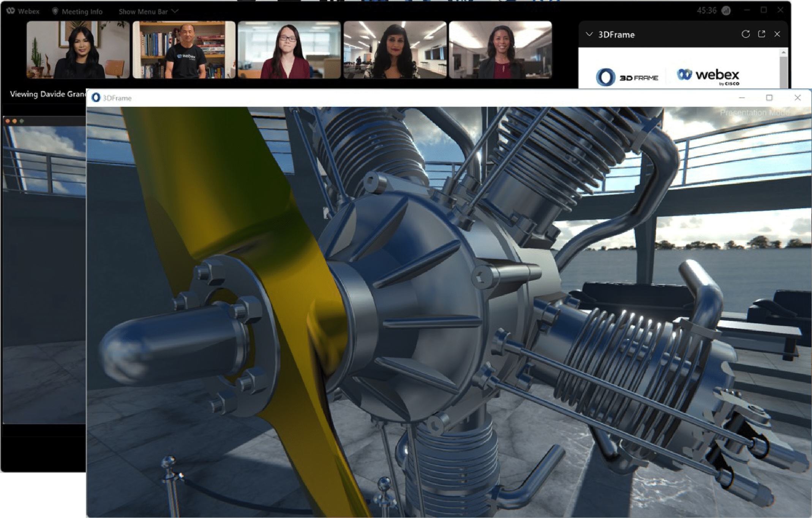
Task: Maximize the 3DFrame viewer window
Action: click(x=769, y=98)
